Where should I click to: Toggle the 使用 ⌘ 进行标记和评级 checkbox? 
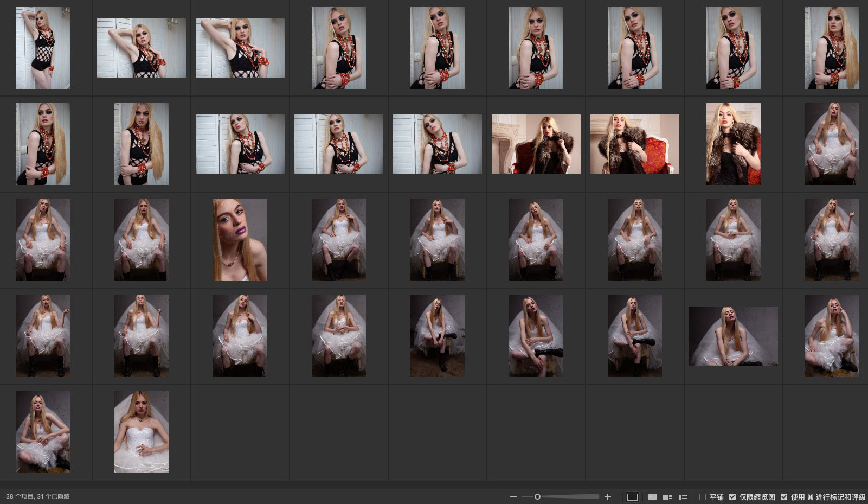[784, 497]
